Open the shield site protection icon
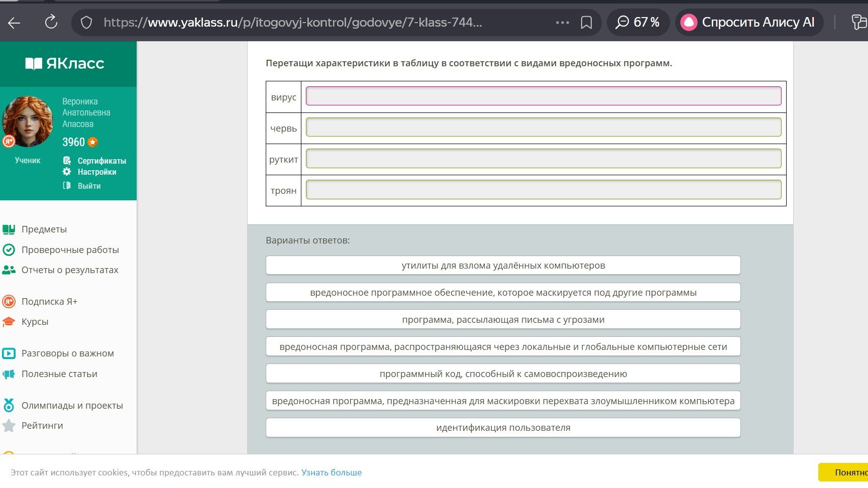 tap(86, 23)
